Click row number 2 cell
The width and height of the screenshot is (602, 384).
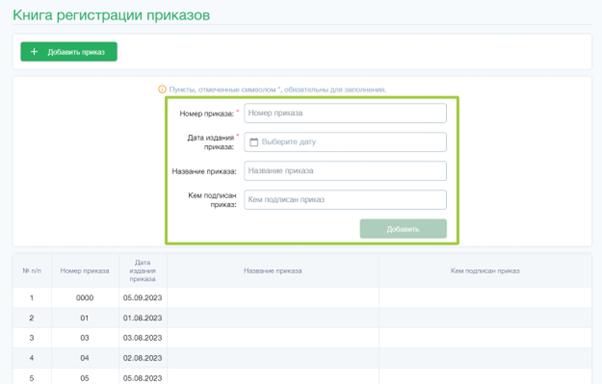point(32,318)
